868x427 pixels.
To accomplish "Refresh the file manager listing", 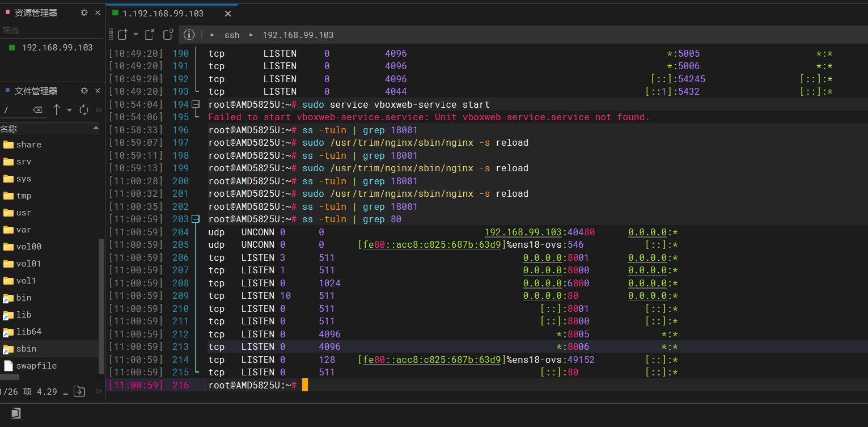I will (84, 109).
